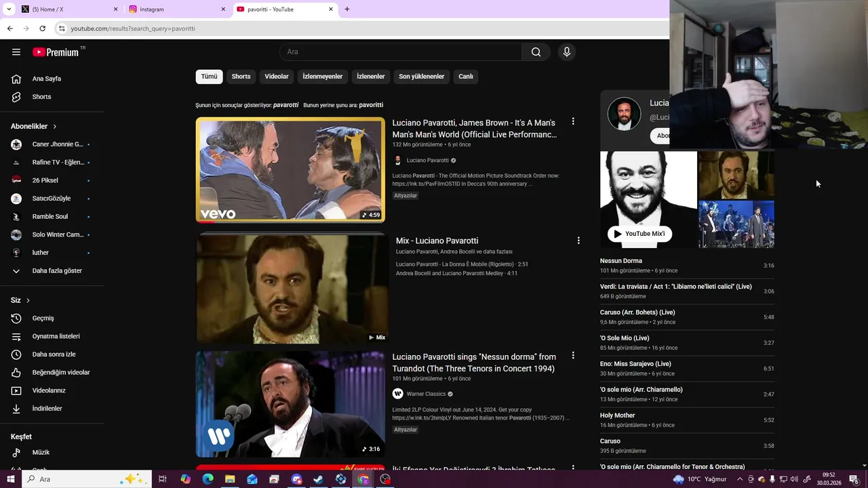
Task: Click site info icon in address bar
Action: point(62,28)
